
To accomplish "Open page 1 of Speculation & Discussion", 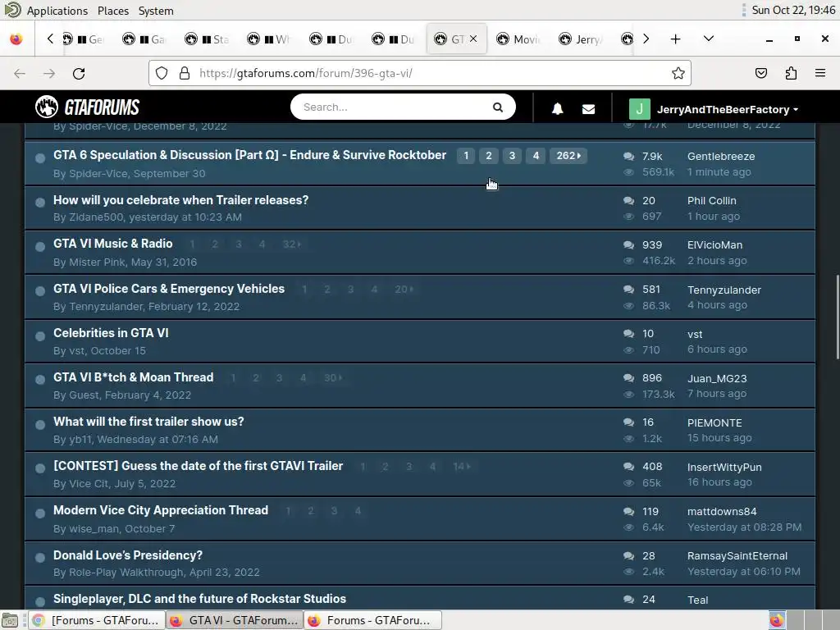I will (466, 155).
